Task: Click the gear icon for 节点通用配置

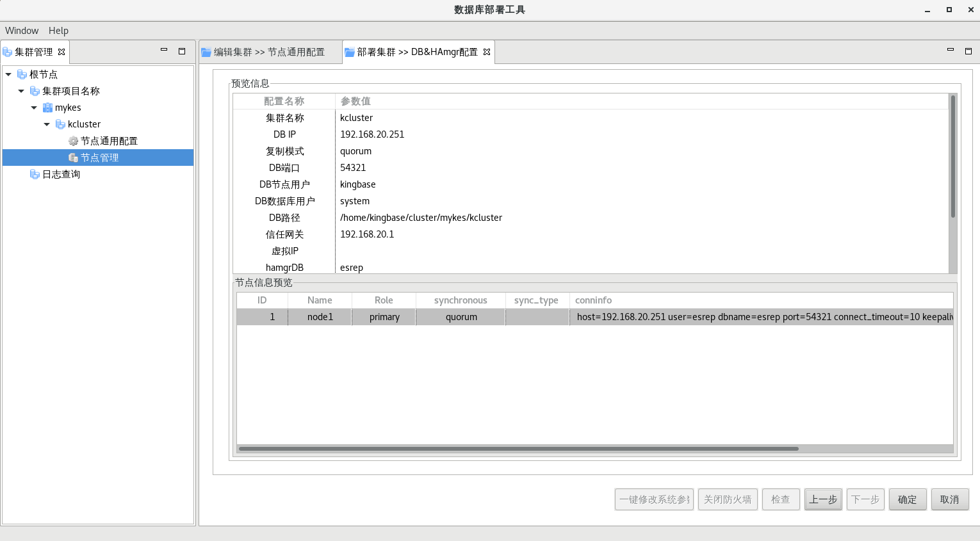Action: click(x=73, y=141)
